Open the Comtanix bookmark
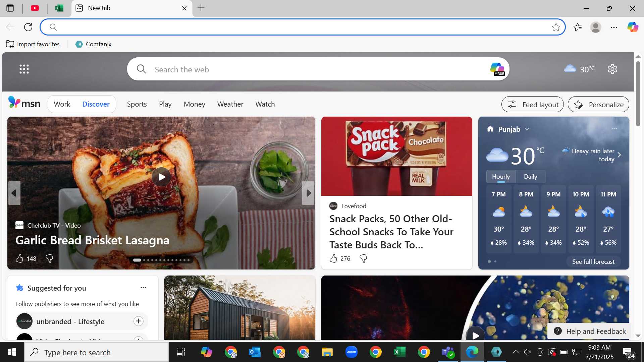The height and width of the screenshot is (362, 644). [93, 44]
